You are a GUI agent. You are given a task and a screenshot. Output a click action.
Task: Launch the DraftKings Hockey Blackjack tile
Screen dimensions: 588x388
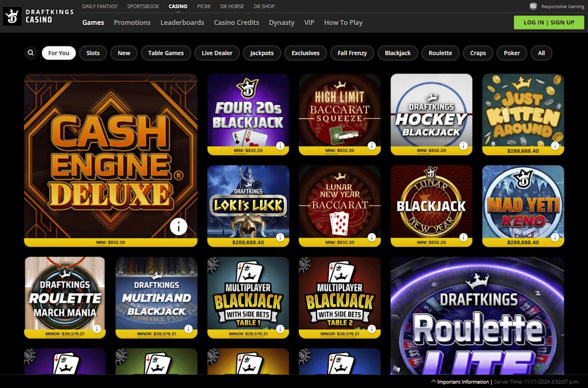(431, 114)
